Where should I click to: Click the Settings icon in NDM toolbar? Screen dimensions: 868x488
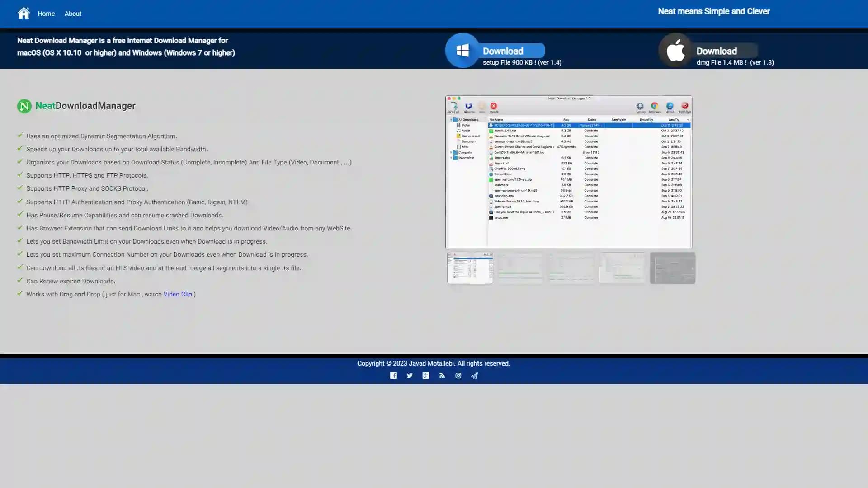639,106
